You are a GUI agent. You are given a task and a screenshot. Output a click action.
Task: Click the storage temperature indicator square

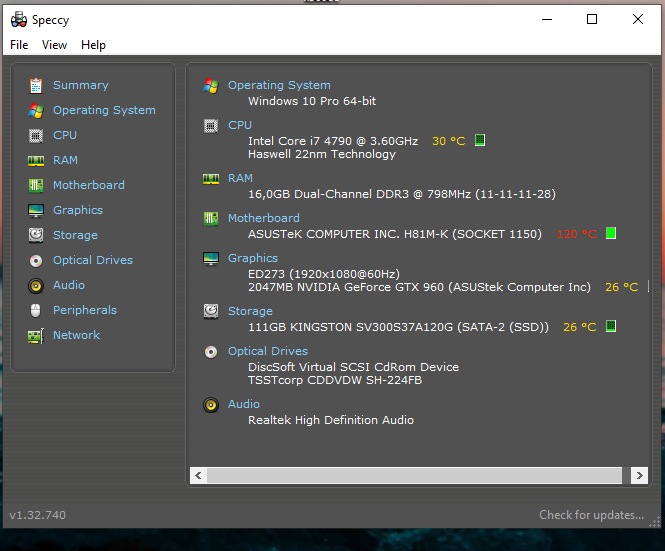[x=611, y=326]
